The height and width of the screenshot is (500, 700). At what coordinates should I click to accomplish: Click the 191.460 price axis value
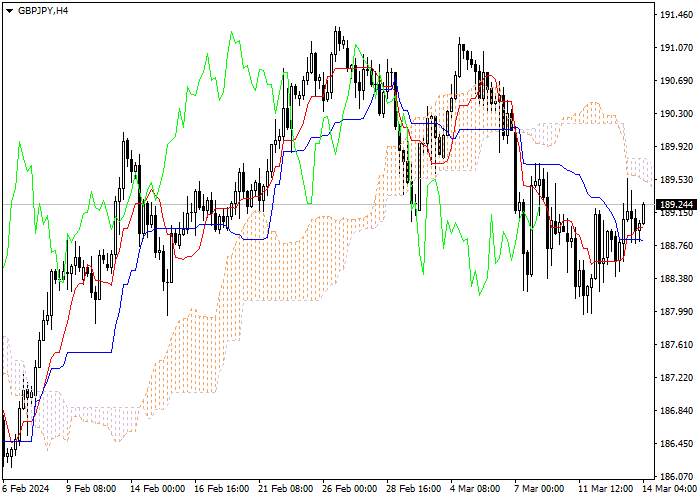pos(676,15)
